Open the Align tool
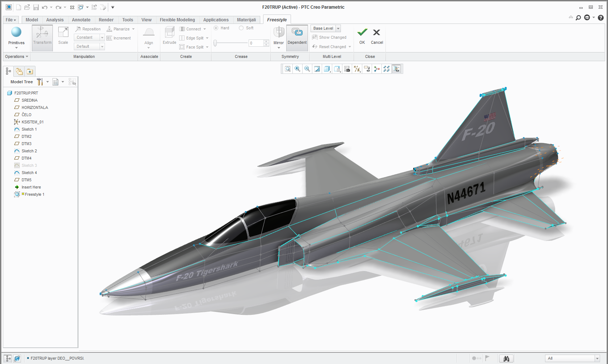This screenshot has height=364, width=608. pyautogui.click(x=149, y=38)
